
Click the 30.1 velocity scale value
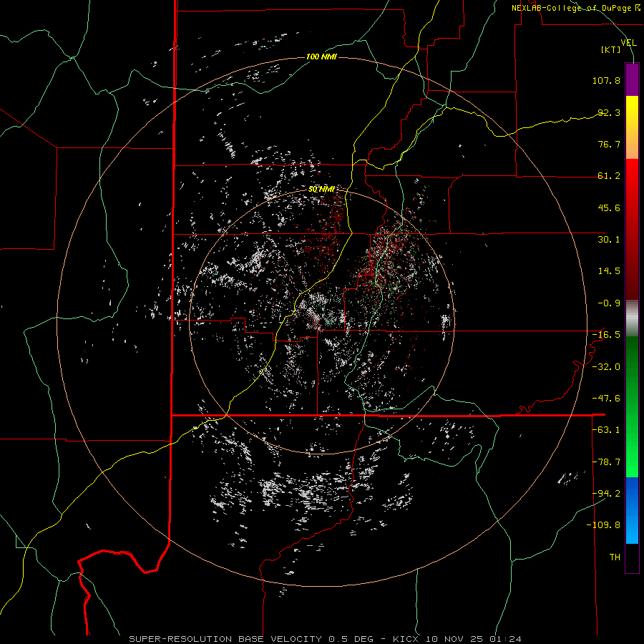[x=609, y=240]
